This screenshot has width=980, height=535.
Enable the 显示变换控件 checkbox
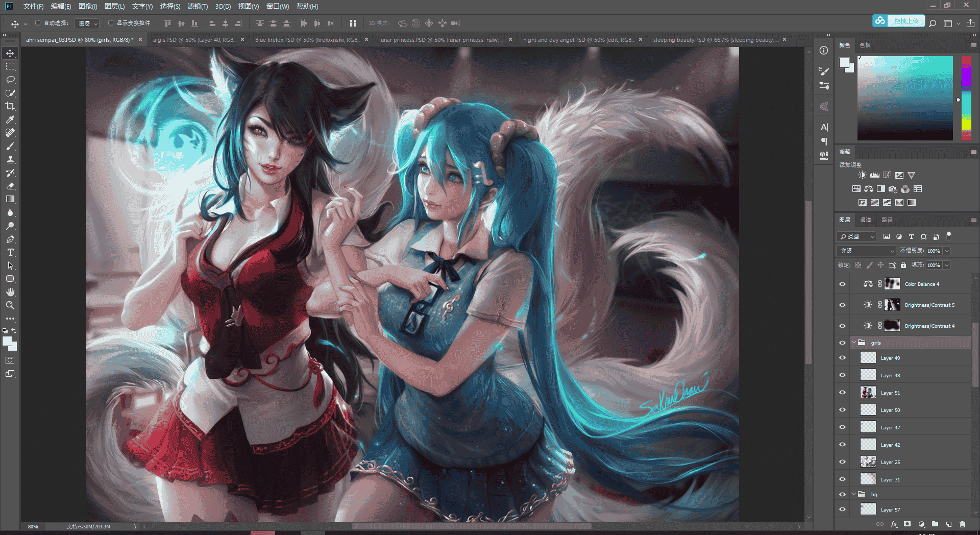(110, 23)
